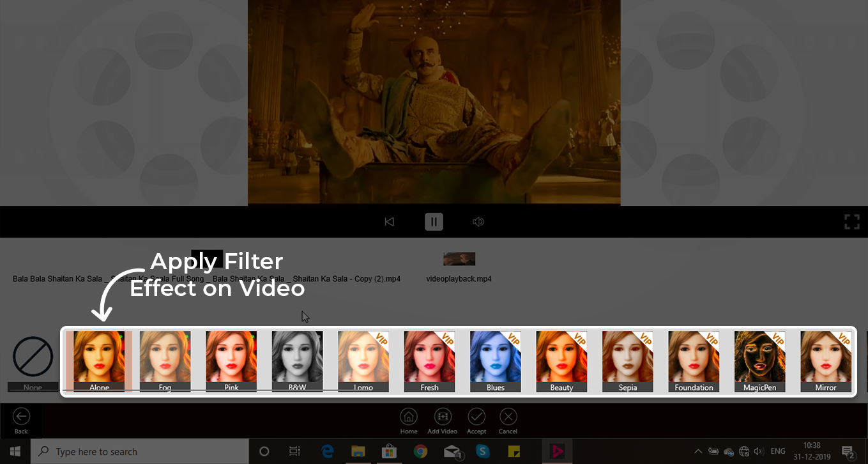Select the videoplayback.mp4 clip thumbnail

pos(459,259)
